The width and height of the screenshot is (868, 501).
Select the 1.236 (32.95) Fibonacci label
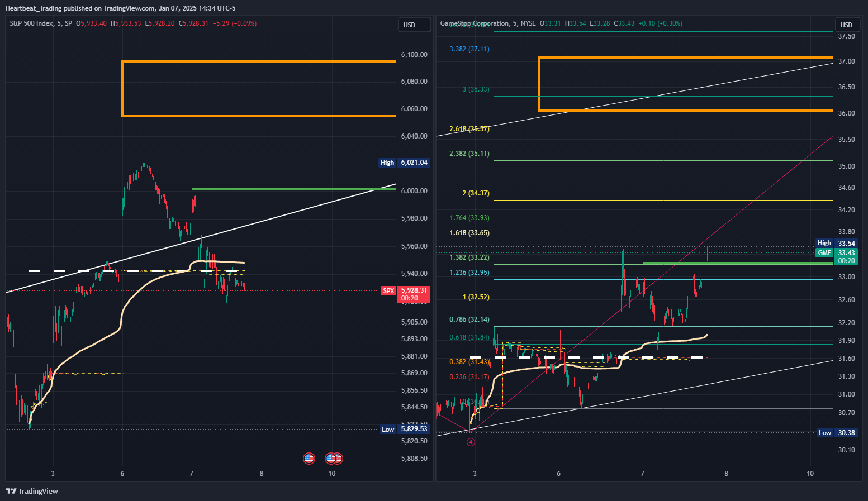pyautogui.click(x=469, y=273)
